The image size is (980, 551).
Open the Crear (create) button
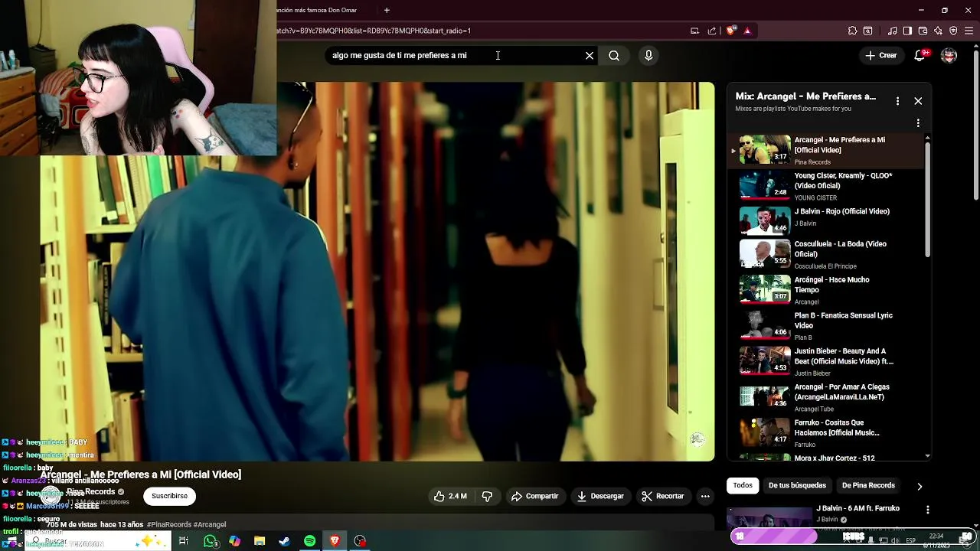pyautogui.click(x=881, y=55)
